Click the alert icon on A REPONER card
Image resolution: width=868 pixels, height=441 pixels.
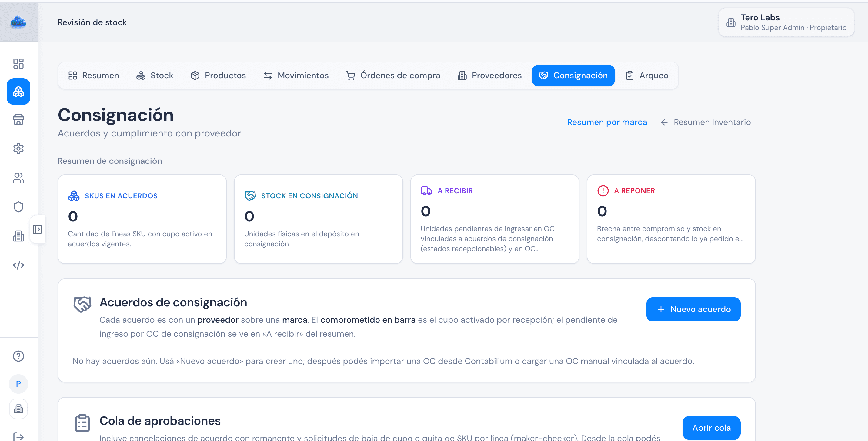tap(603, 191)
